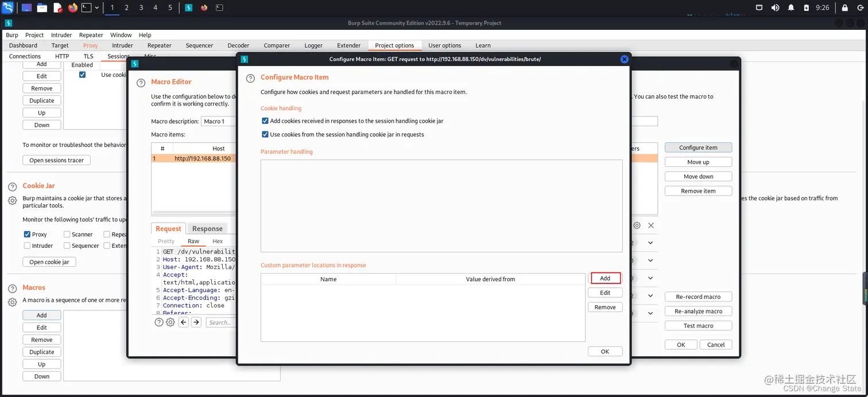Go to next search match arrow
Viewport: 868px width, 397px height.
tap(196, 322)
